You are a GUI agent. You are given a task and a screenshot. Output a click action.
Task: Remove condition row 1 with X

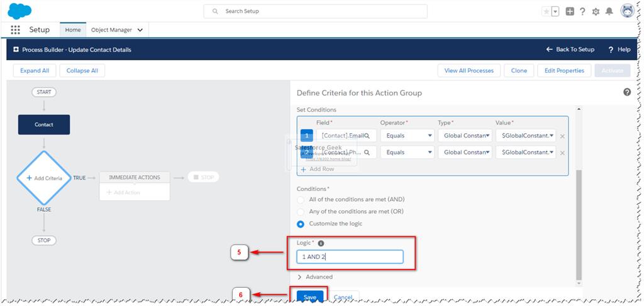point(562,136)
